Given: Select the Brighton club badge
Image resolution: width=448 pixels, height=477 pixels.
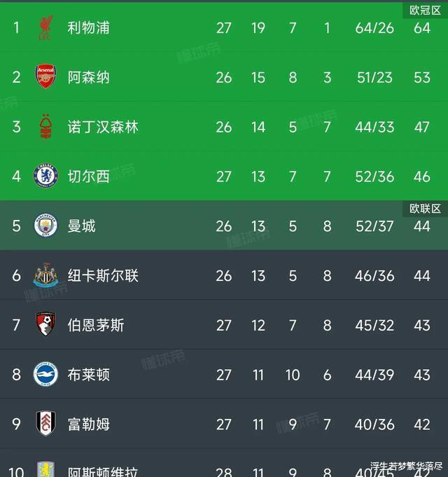Looking at the screenshot, I should pyautogui.click(x=46, y=374).
